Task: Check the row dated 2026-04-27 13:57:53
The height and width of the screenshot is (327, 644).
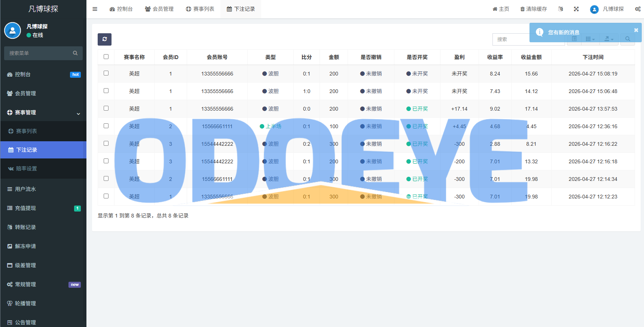Action: click(x=106, y=108)
